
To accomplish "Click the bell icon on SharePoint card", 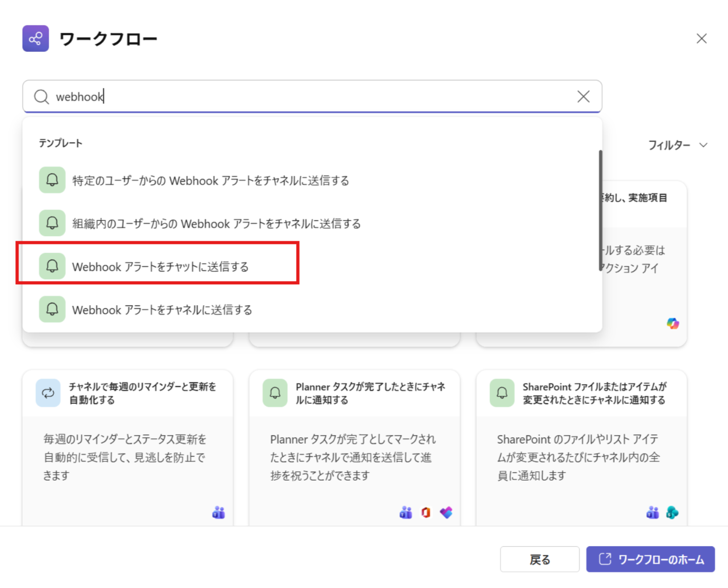I will click(502, 393).
